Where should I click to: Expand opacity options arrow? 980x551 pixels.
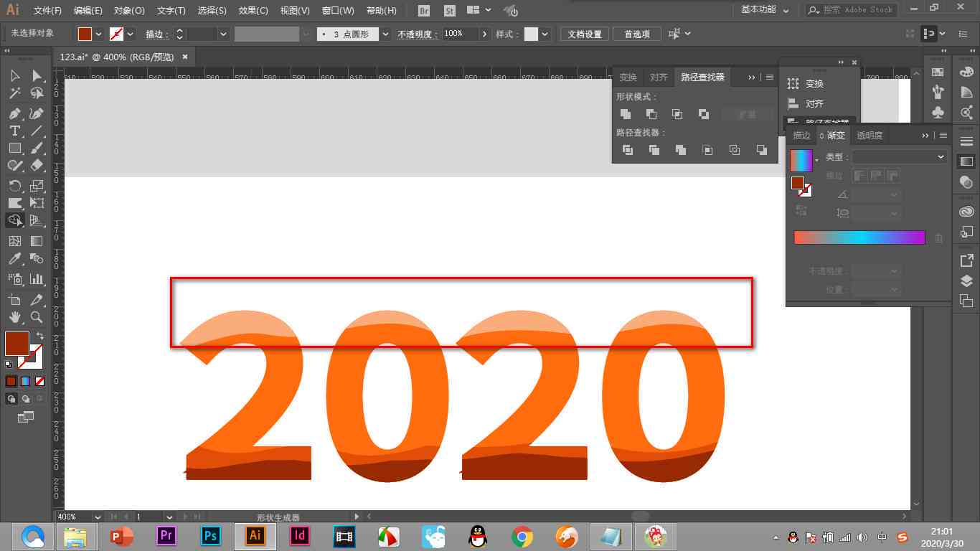pos(485,34)
